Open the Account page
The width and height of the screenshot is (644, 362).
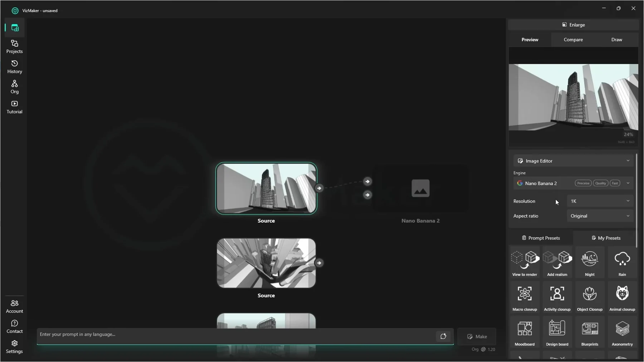[15, 306]
